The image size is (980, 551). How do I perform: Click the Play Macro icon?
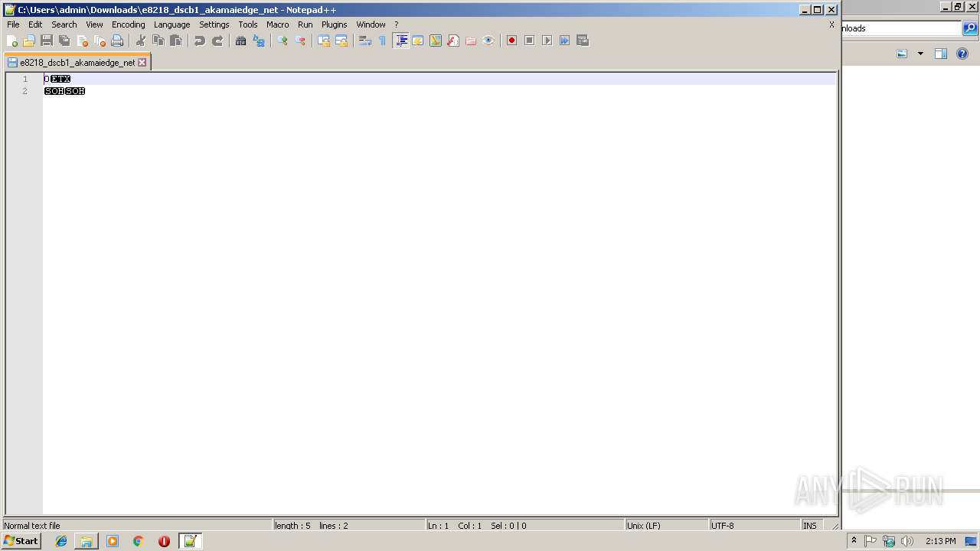point(547,41)
